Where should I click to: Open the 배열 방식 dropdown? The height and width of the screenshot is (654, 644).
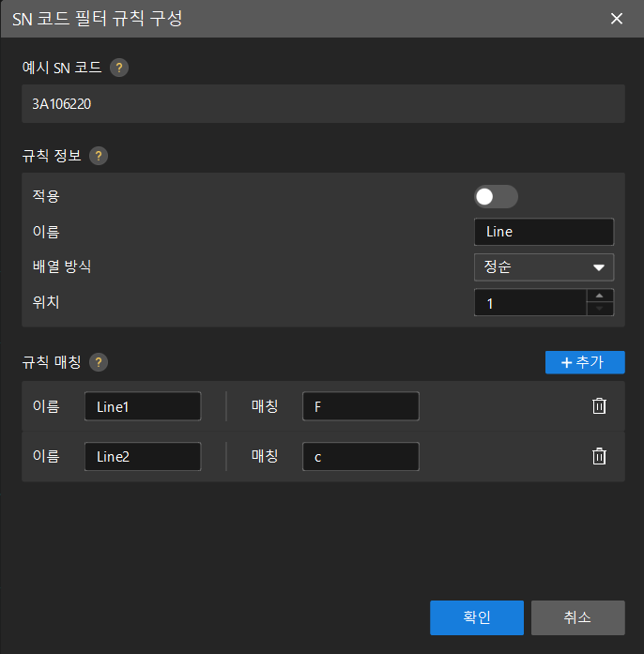544,266
